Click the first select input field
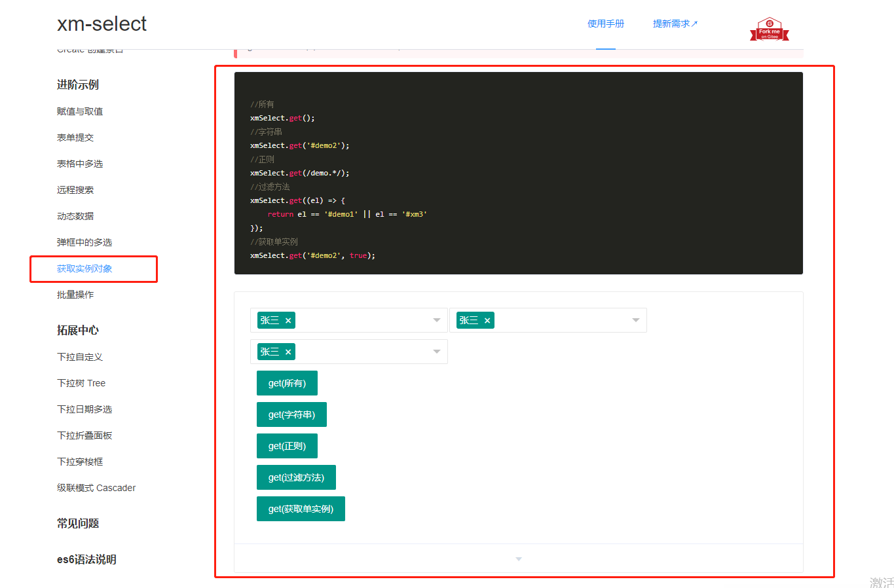 point(349,320)
